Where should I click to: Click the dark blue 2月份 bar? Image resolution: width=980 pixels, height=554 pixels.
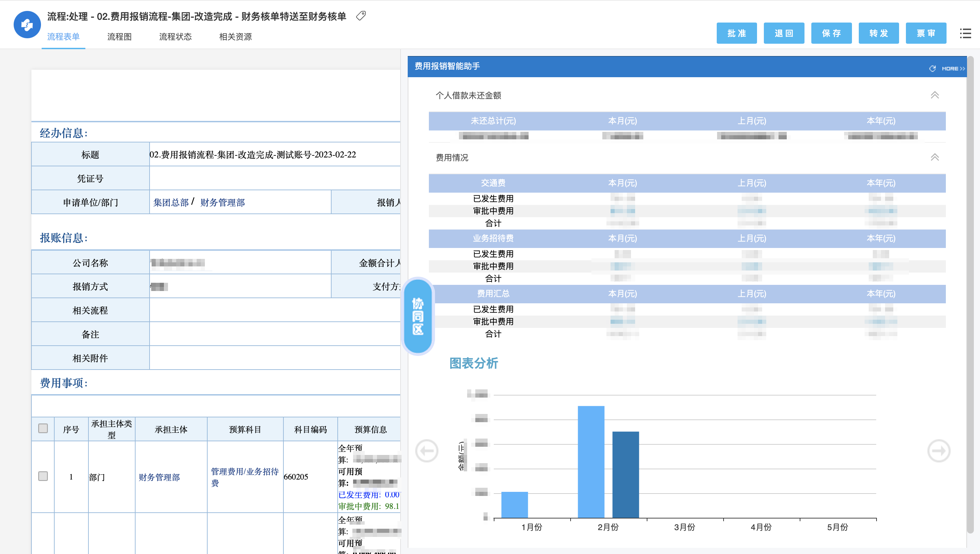pyautogui.click(x=626, y=474)
